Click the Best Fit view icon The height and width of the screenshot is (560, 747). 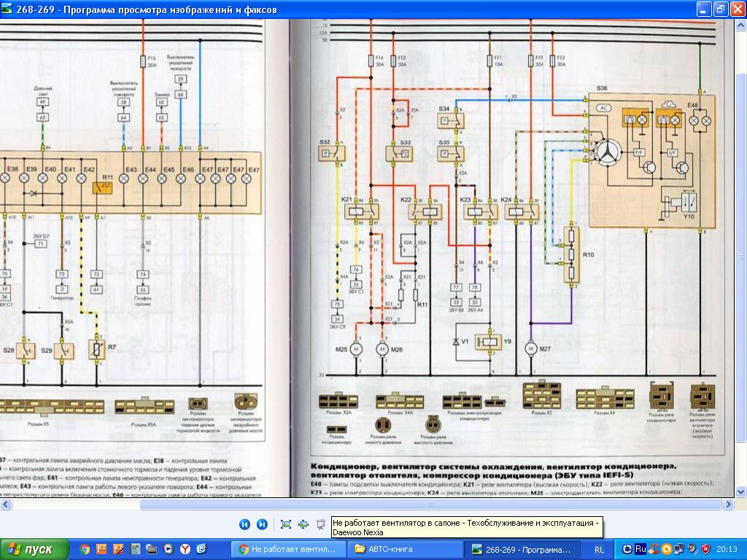coord(285,524)
